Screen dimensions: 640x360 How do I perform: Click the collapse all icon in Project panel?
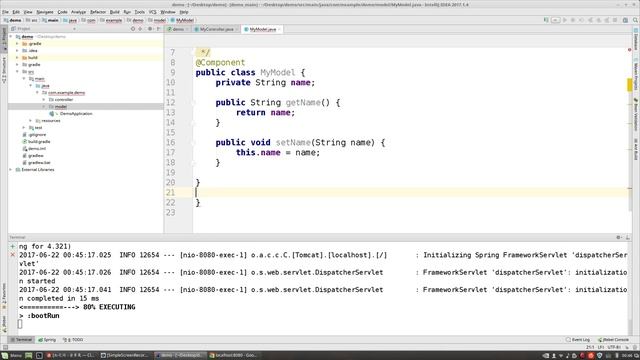140,29
